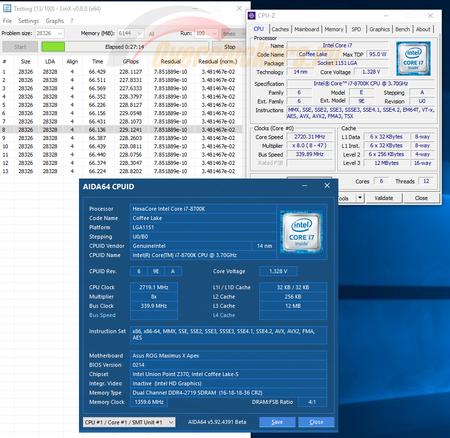Click the CPU-Z app icon in title bar
The width and height of the screenshot is (450, 438).
pos(252,16)
